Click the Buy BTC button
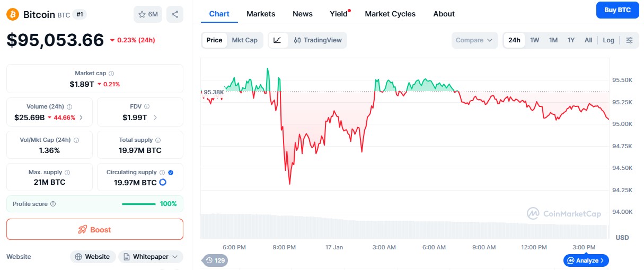The width and height of the screenshot is (644, 270). (617, 10)
